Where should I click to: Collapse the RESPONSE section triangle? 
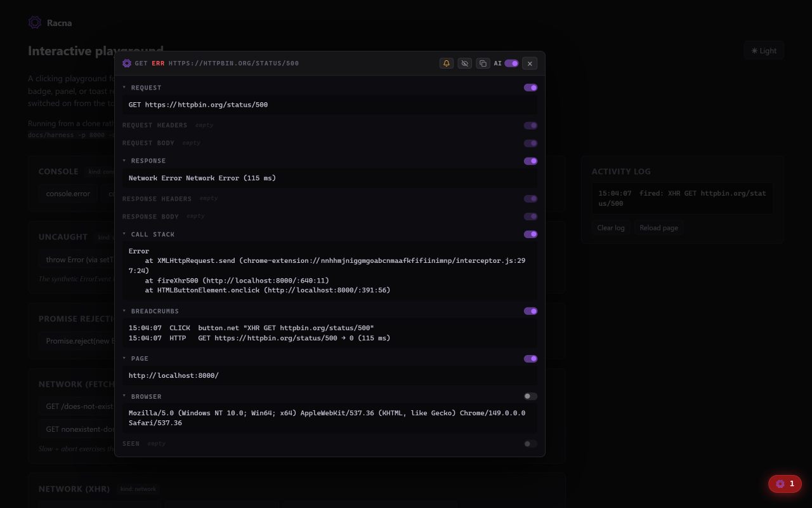coord(124,161)
